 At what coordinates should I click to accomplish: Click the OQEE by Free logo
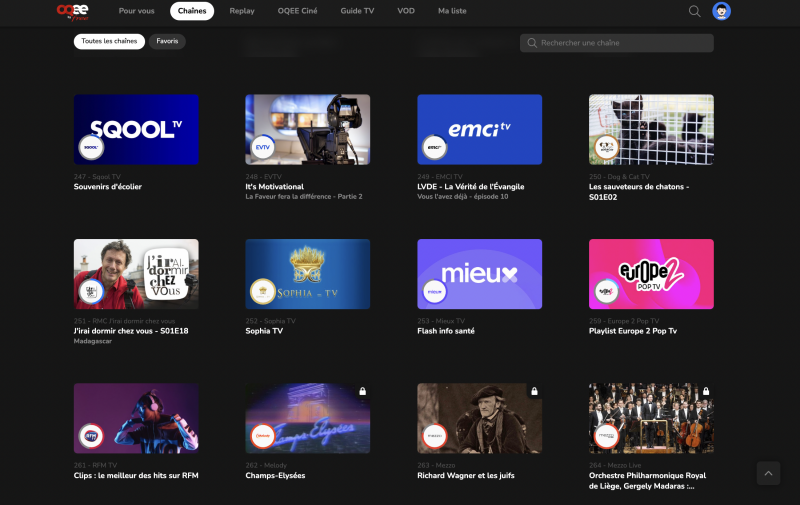(72, 11)
